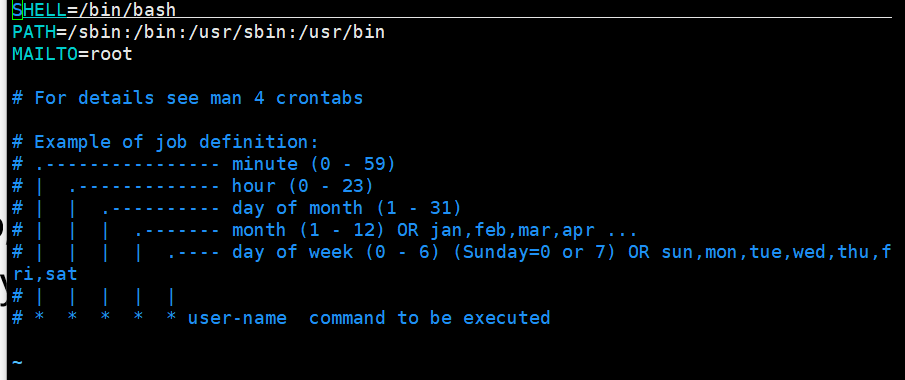905x380 pixels.
Task: Click the root value after MAILTO
Action: (111, 54)
